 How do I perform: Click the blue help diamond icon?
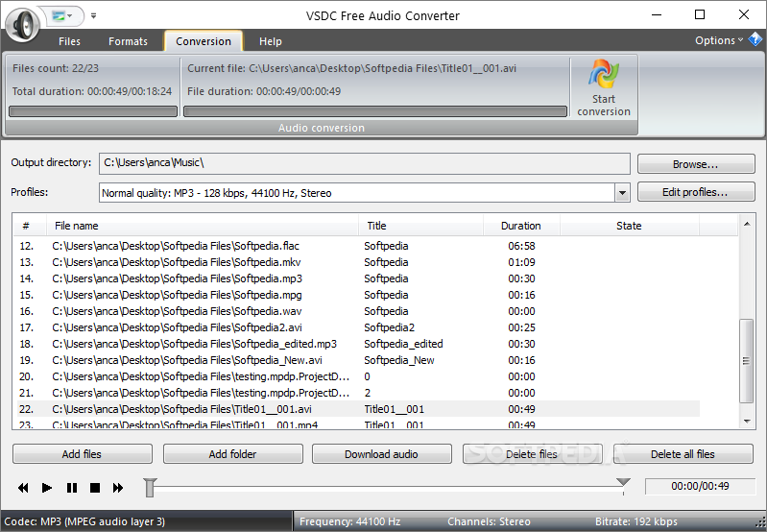tap(755, 39)
